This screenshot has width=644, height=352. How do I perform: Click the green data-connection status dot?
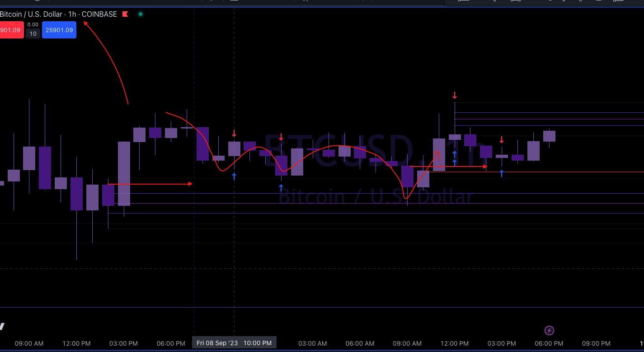pos(140,14)
